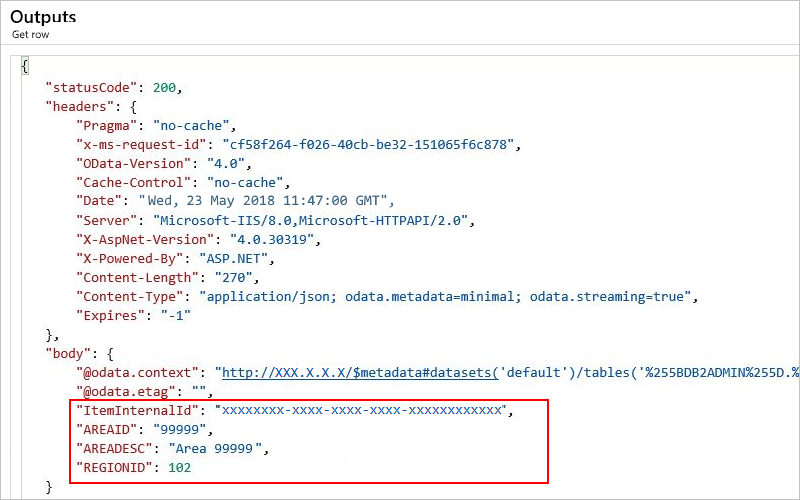Click the "headers" key

pos(79,107)
